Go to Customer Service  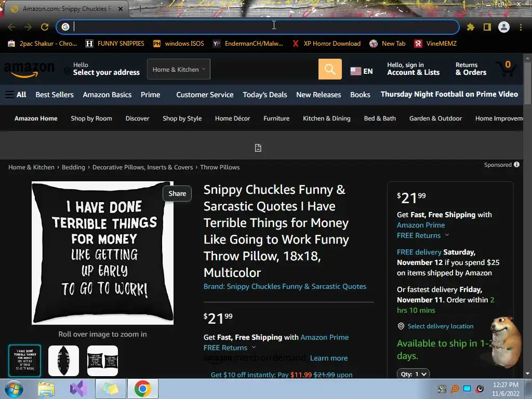[x=205, y=95]
